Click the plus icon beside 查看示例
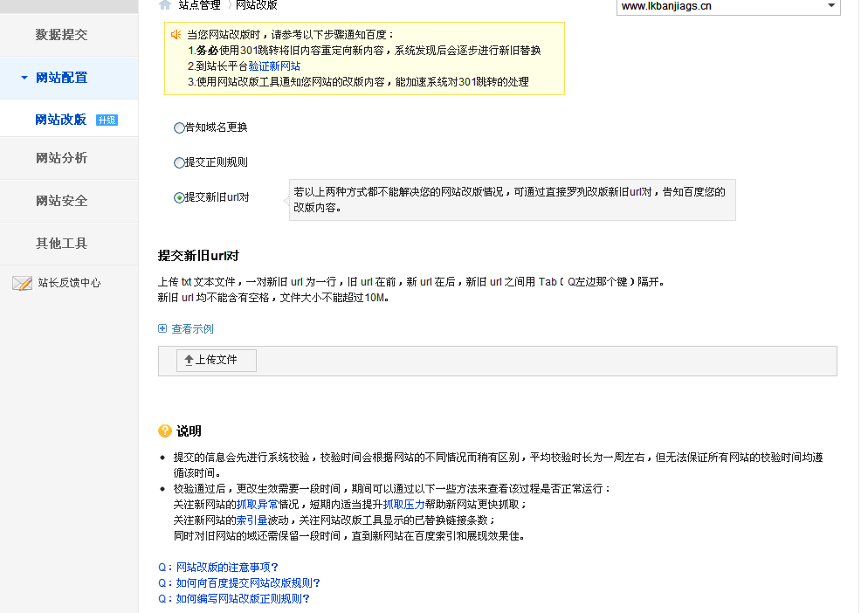868x613 pixels. 162,329
